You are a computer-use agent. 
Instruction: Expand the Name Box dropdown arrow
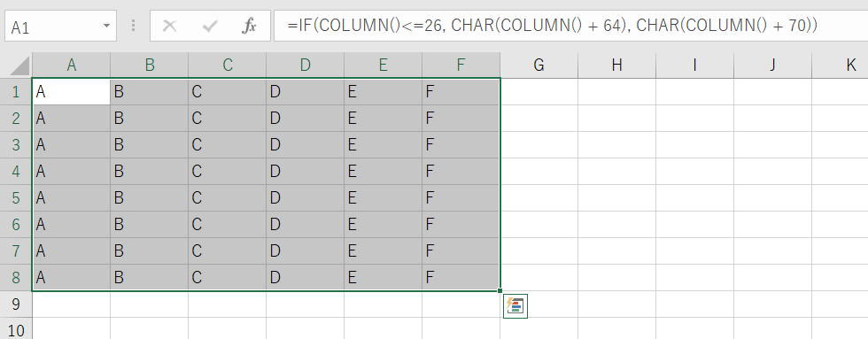pyautogui.click(x=106, y=26)
